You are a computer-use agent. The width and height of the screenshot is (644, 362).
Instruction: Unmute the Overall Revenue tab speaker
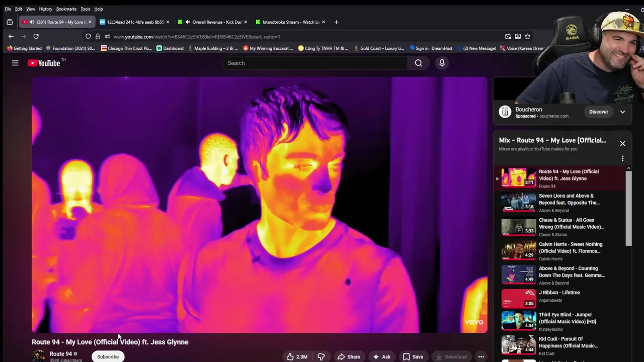[188, 22]
